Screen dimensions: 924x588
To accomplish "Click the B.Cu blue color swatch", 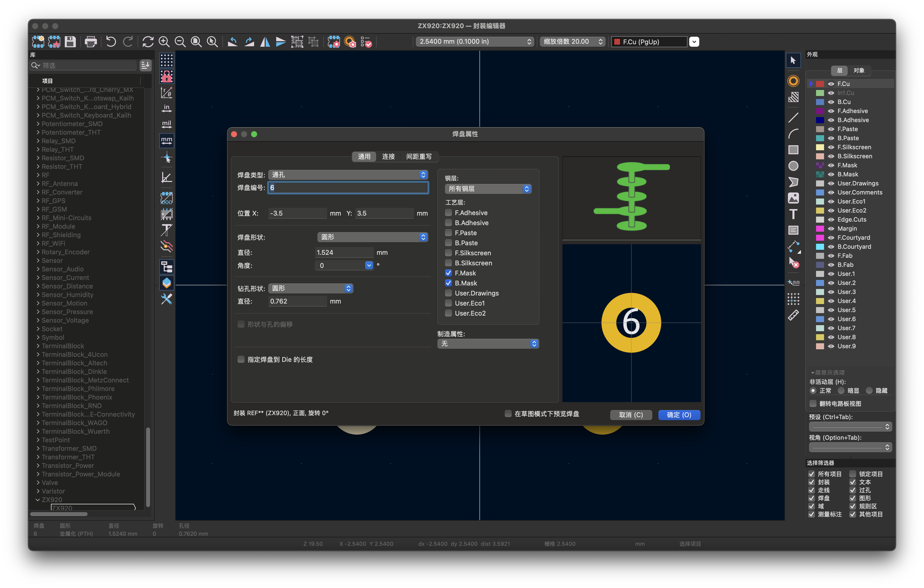I will (820, 102).
